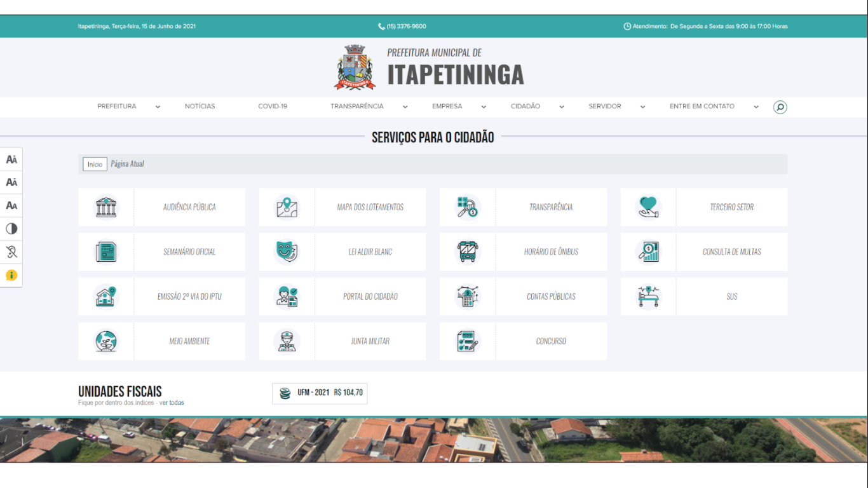Follow the 'ver todas' link

pyautogui.click(x=172, y=403)
